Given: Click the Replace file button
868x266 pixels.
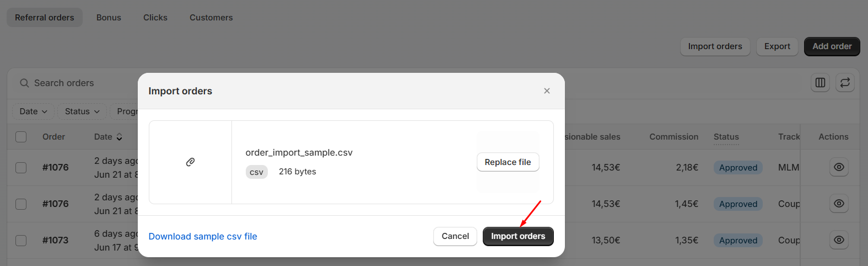Looking at the screenshot, I should [508, 162].
